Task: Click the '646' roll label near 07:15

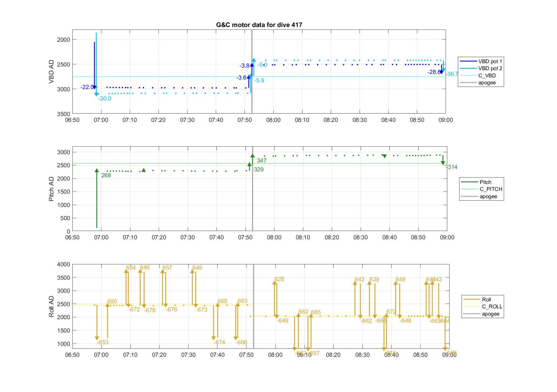Action: (x=145, y=268)
